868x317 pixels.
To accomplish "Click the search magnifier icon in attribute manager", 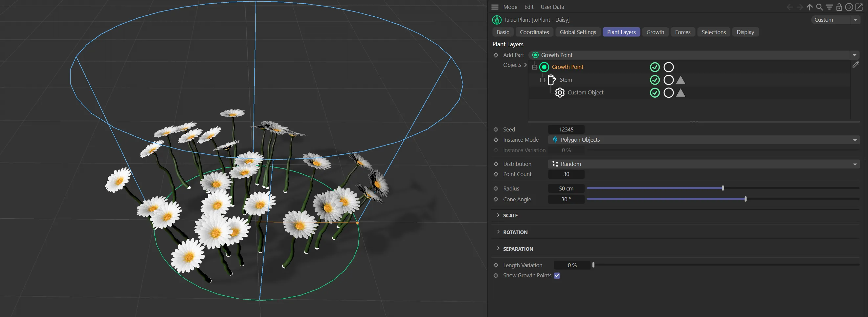I will pyautogui.click(x=819, y=7).
